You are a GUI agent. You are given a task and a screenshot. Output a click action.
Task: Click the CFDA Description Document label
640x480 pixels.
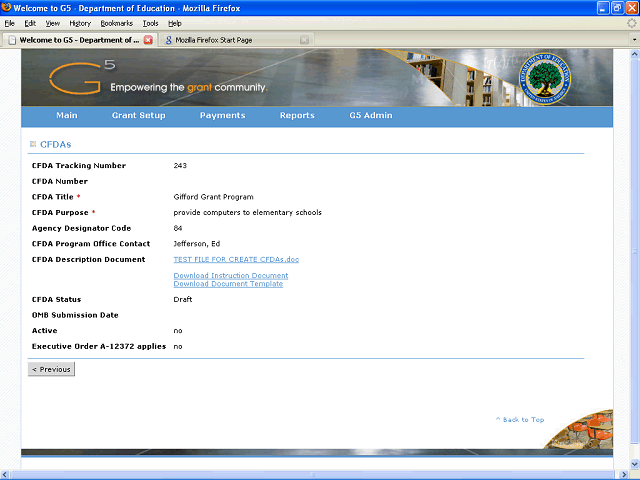[88, 259]
